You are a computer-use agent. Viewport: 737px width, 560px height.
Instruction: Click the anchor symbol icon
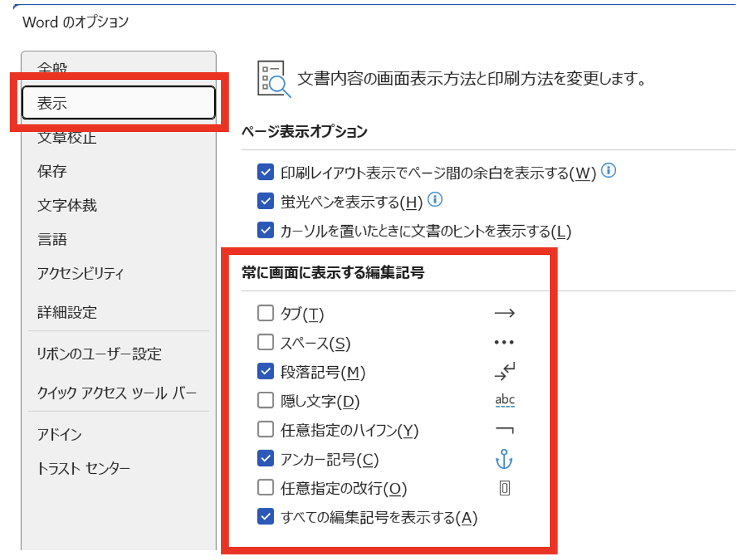click(x=505, y=459)
